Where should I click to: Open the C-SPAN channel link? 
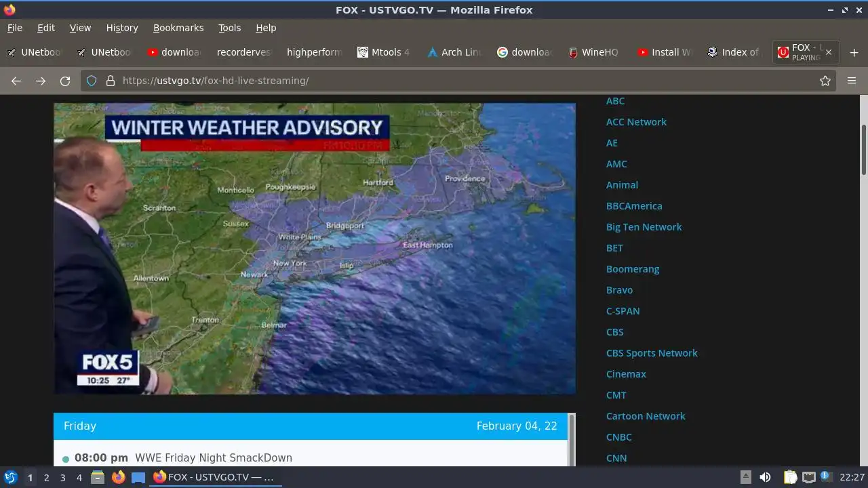click(623, 311)
